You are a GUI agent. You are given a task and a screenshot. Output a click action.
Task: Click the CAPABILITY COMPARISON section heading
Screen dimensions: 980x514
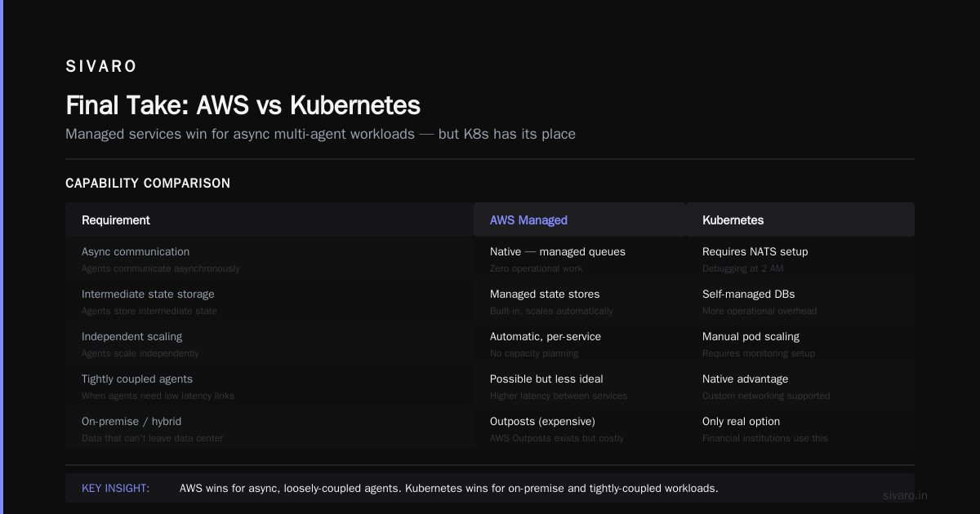(148, 184)
